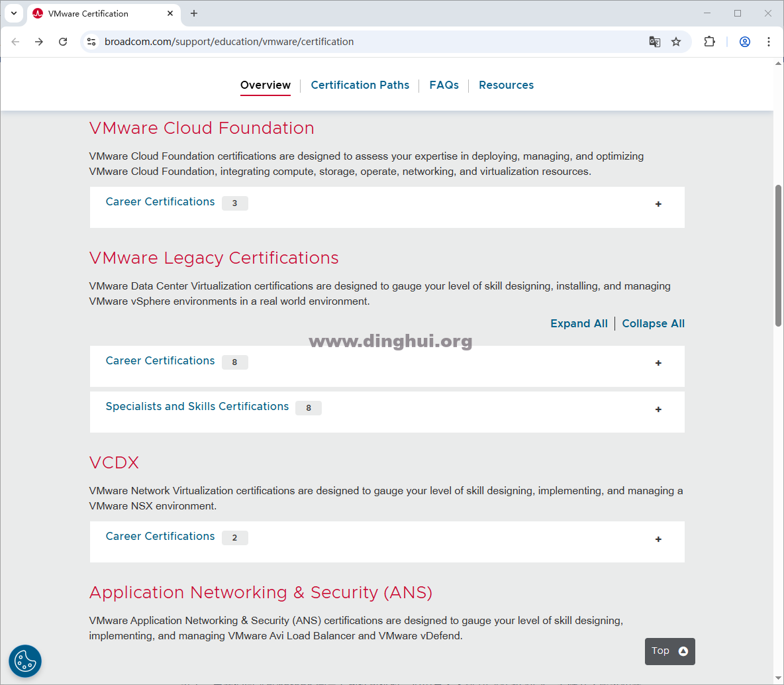Go forward with the browser forward arrow
784x685 pixels.
point(39,42)
